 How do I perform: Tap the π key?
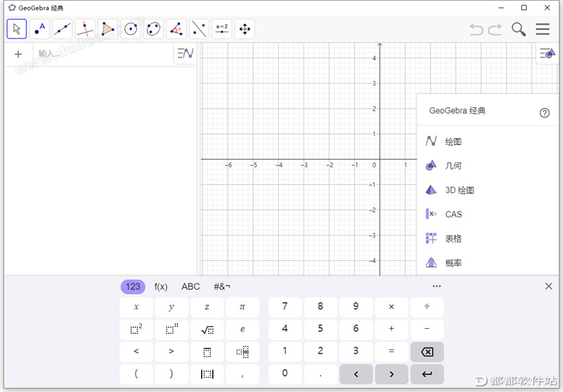(242, 307)
